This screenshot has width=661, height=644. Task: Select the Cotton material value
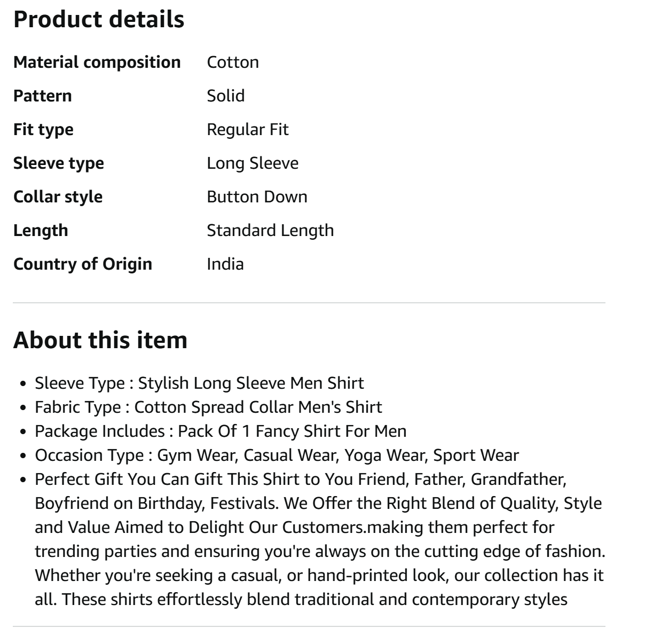(x=233, y=62)
